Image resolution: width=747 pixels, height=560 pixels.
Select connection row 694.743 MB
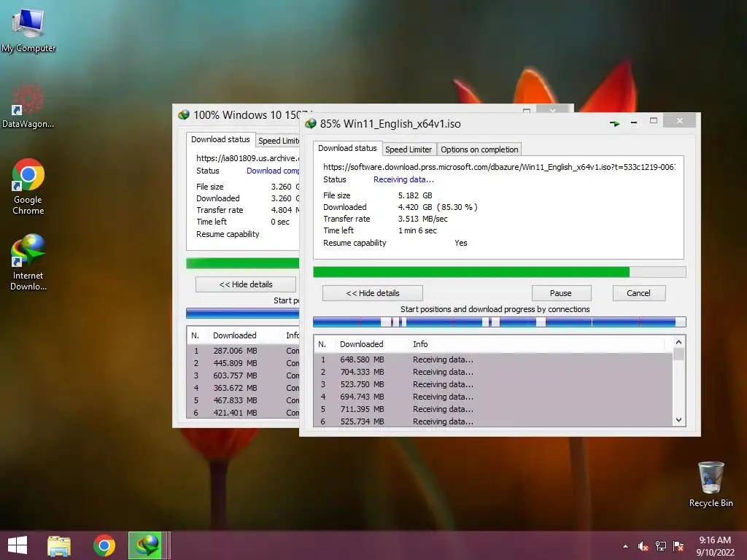point(493,397)
